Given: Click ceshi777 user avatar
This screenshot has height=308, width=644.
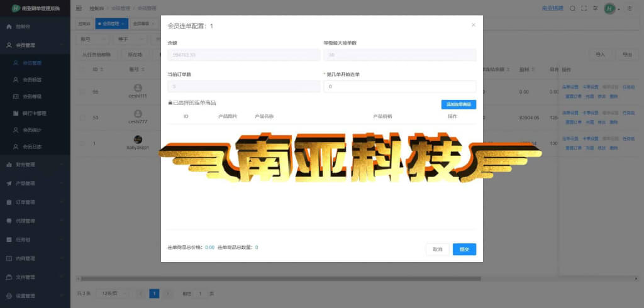Looking at the screenshot, I should coord(138,114).
